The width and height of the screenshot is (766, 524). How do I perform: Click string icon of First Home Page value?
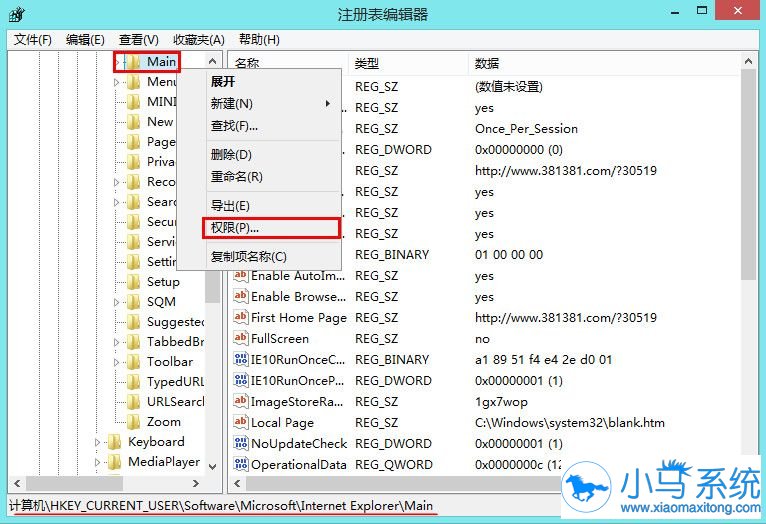click(x=240, y=318)
